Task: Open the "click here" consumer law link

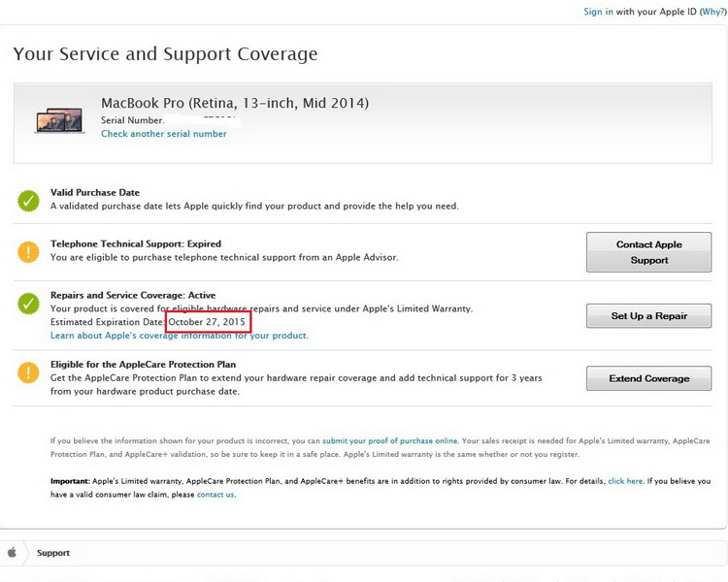Action: pos(625,481)
